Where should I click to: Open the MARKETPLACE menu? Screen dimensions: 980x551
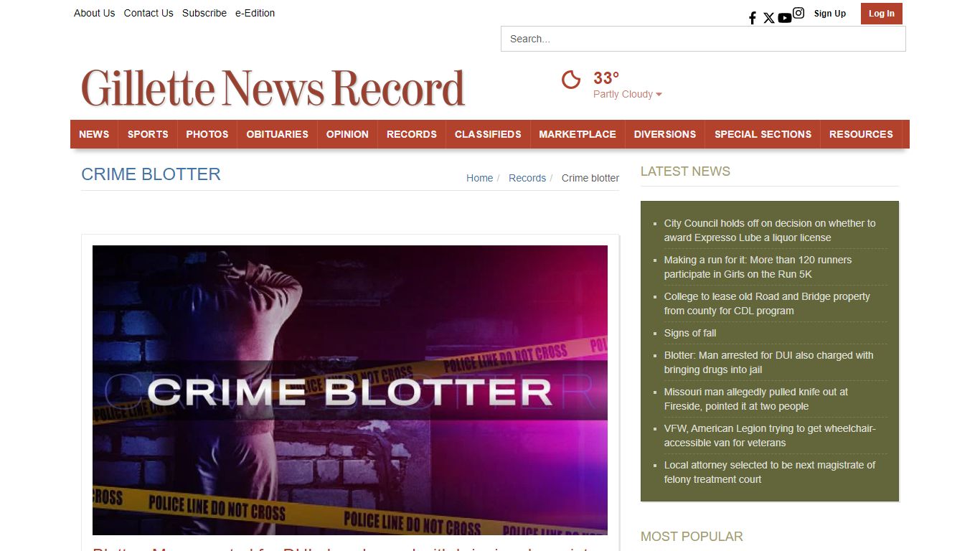point(578,134)
